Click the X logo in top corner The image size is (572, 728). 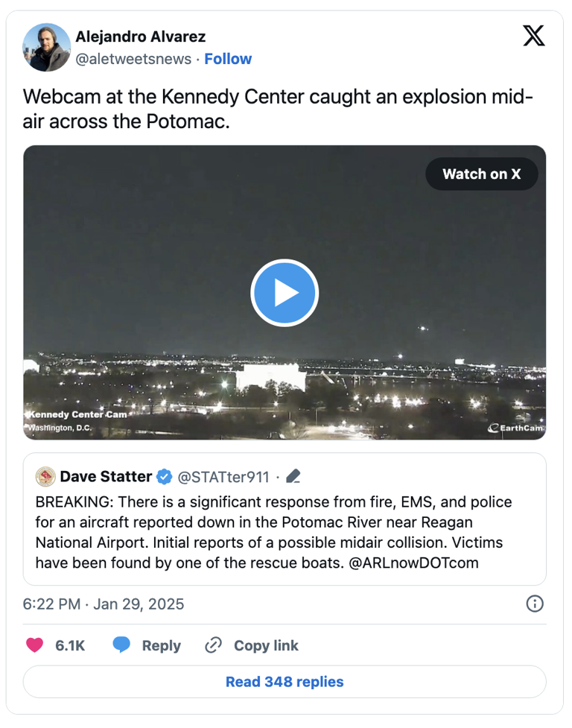[533, 36]
